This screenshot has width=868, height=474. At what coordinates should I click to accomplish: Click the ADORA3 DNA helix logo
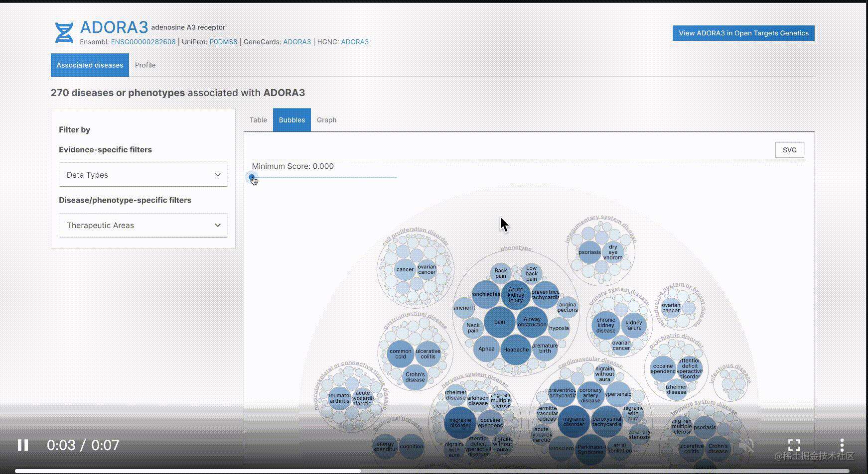[x=64, y=33]
